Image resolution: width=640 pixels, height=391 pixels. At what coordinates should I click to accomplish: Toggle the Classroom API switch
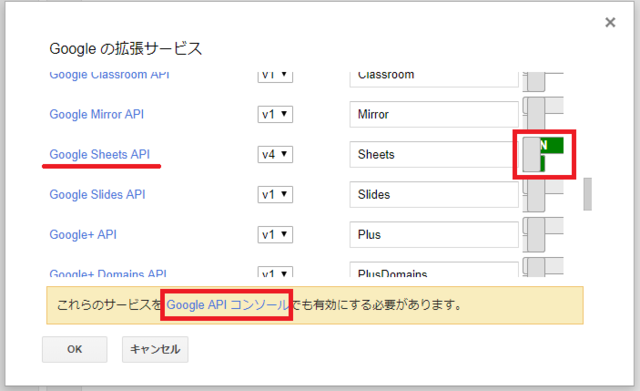(543, 82)
